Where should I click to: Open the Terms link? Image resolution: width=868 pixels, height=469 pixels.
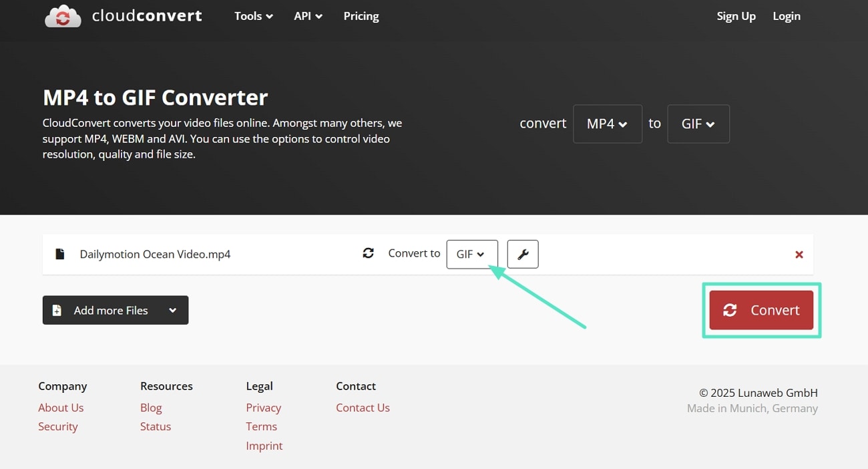(262, 426)
